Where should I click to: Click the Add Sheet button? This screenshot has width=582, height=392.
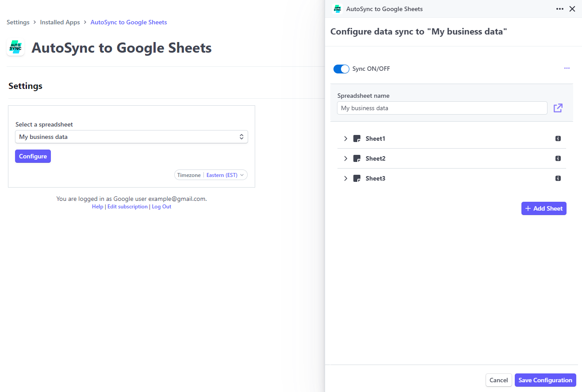544,208
